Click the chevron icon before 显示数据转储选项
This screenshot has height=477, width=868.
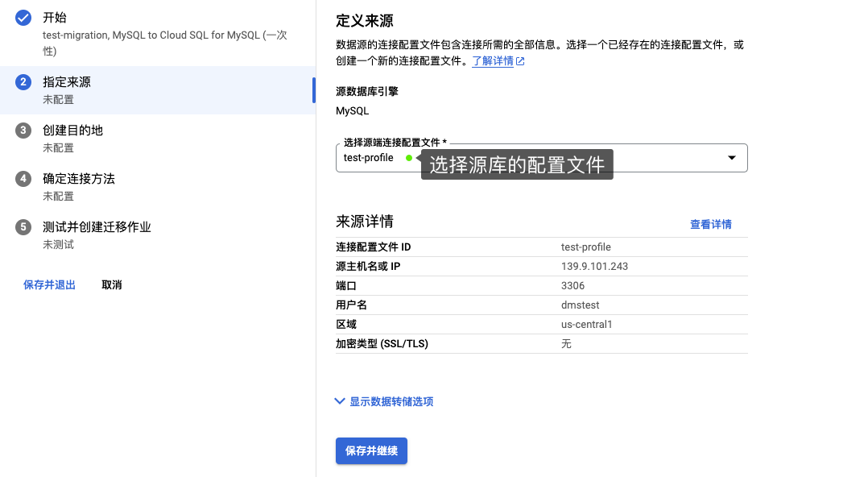point(339,400)
